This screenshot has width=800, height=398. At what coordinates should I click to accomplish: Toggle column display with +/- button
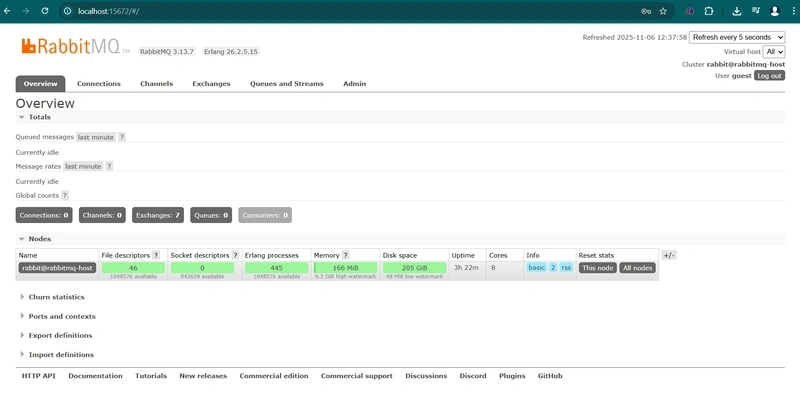tap(669, 255)
